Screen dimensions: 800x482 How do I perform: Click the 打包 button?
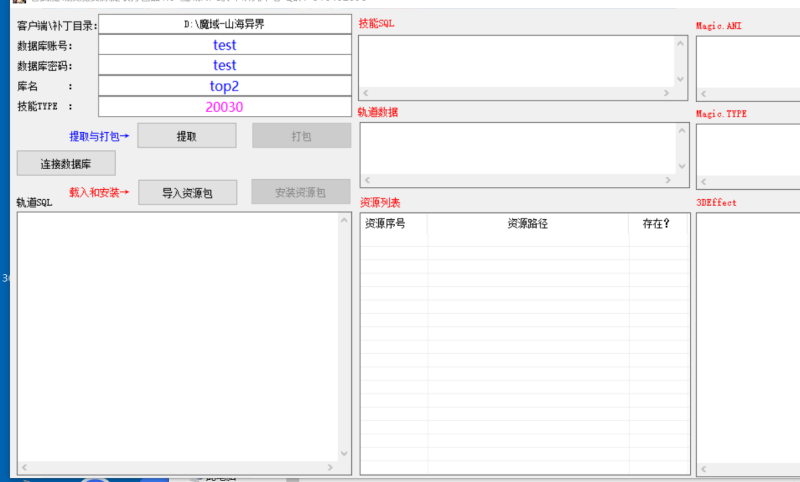pyautogui.click(x=302, y=136)
